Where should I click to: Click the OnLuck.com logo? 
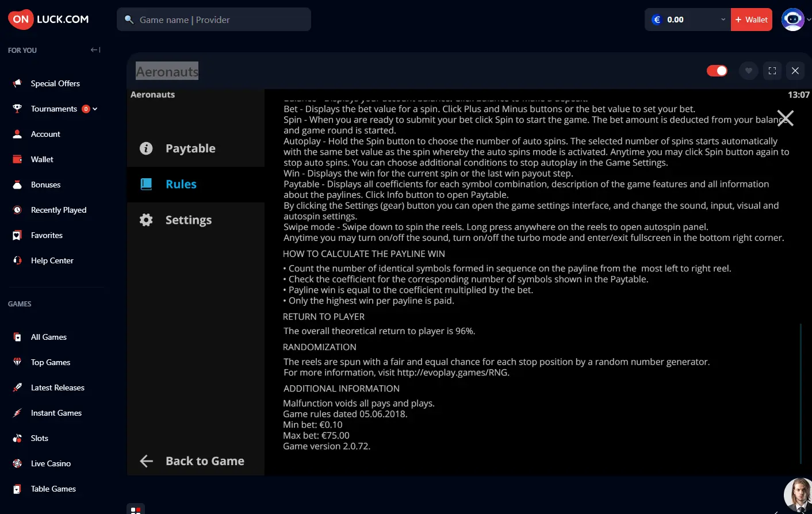point(49,20)
